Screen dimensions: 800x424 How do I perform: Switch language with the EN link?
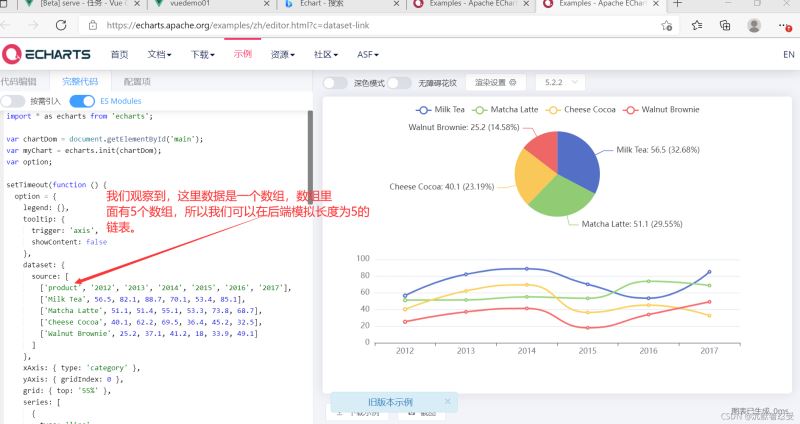(x=789, y=54)
